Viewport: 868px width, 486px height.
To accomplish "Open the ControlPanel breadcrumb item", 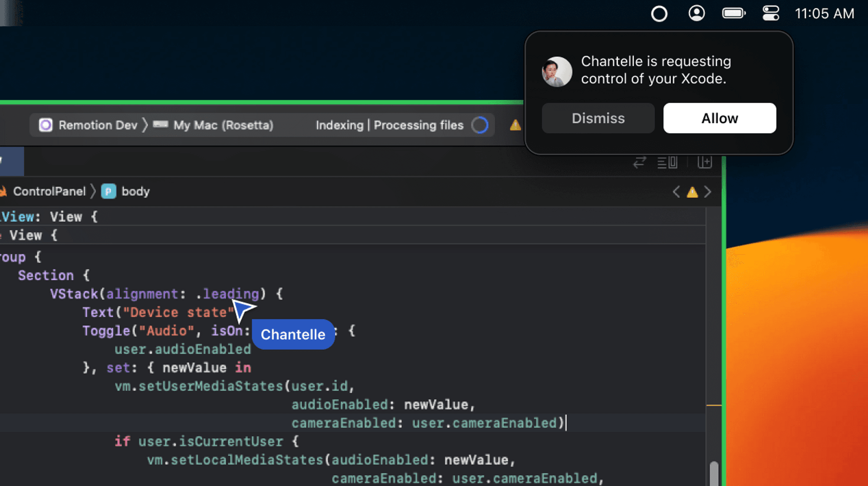I will pos(49,191).
